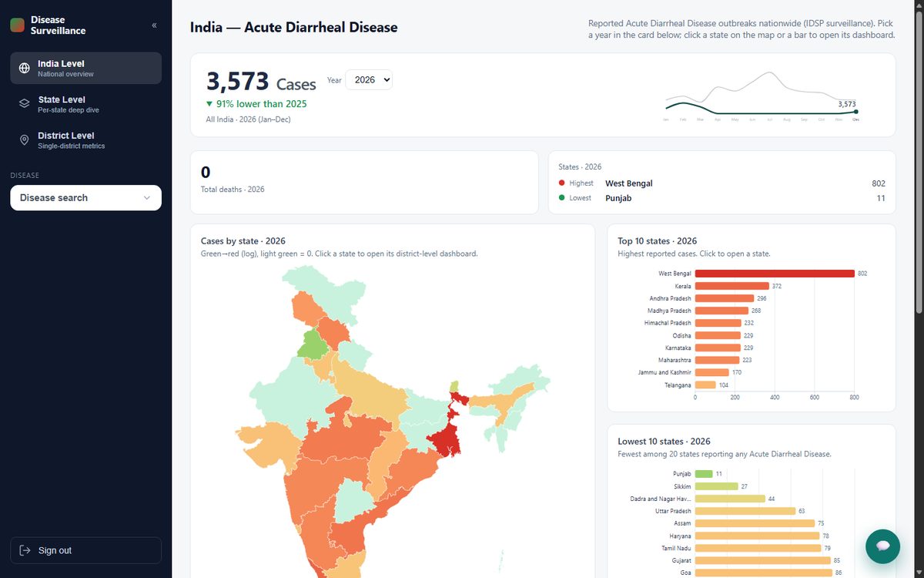The width and height of the screenshot is (924, 578).
Task: Click the Dec endpoint on the sparkline
Action: (x=855, y=112)
